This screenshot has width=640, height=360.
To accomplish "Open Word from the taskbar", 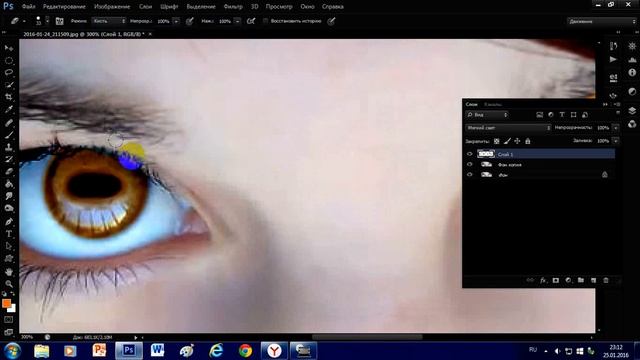I will click(158, 351).
